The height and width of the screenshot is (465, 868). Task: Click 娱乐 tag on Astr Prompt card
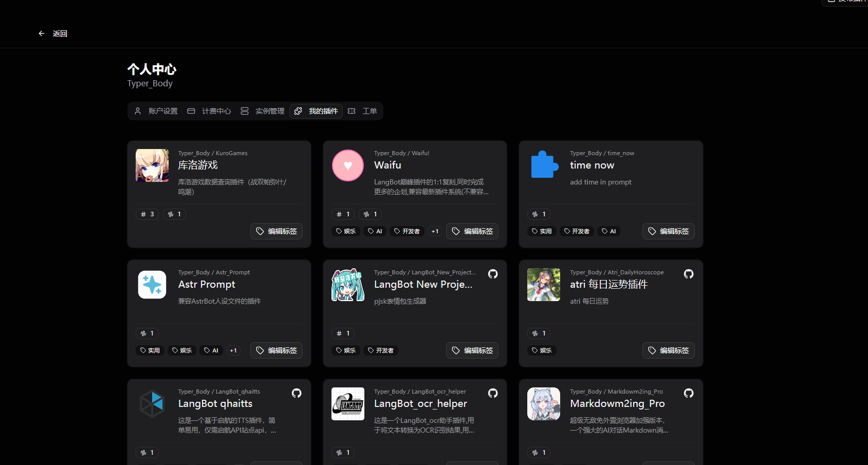coord(182,350)
